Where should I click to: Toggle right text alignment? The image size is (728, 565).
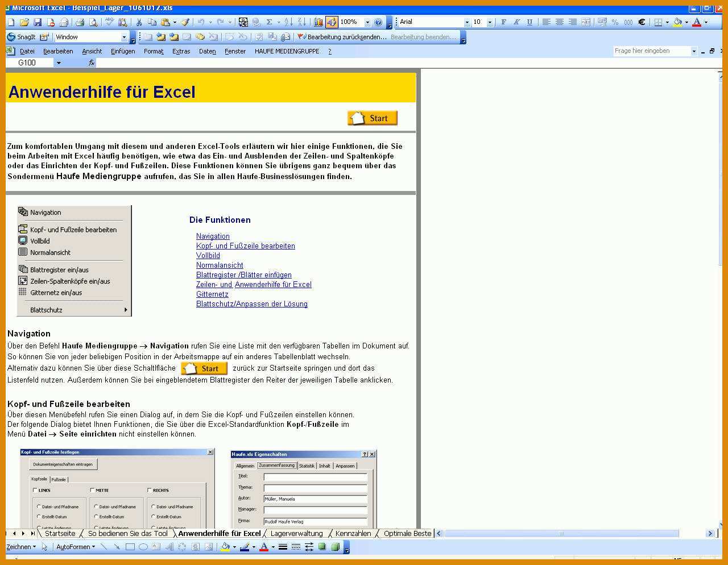pyautogui.click(x=573, y=22)
